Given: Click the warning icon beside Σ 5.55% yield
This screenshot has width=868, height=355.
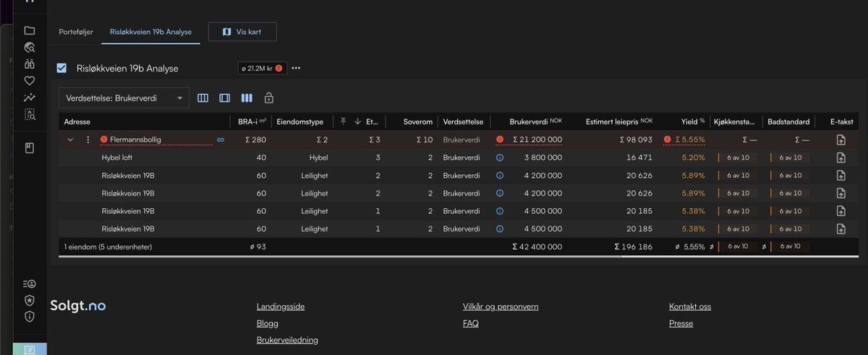Looking at the screenshot, I should 668,140.
